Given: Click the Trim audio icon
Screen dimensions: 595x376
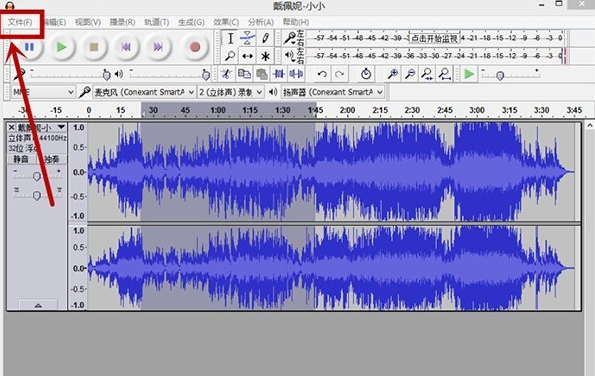Looking at the screenshot, I should point(279,74).
